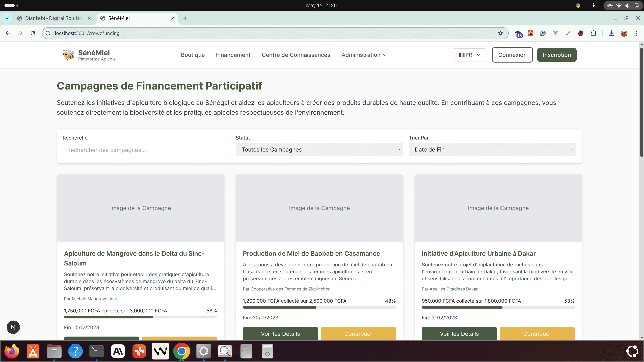Expand the Administration menu
The image size is (644, 362).
364,55
